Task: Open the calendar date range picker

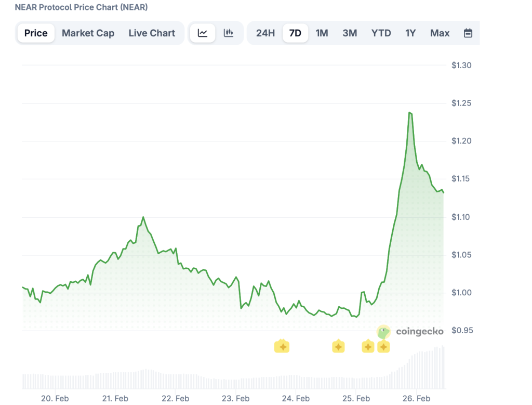Action: coord(468,33)
